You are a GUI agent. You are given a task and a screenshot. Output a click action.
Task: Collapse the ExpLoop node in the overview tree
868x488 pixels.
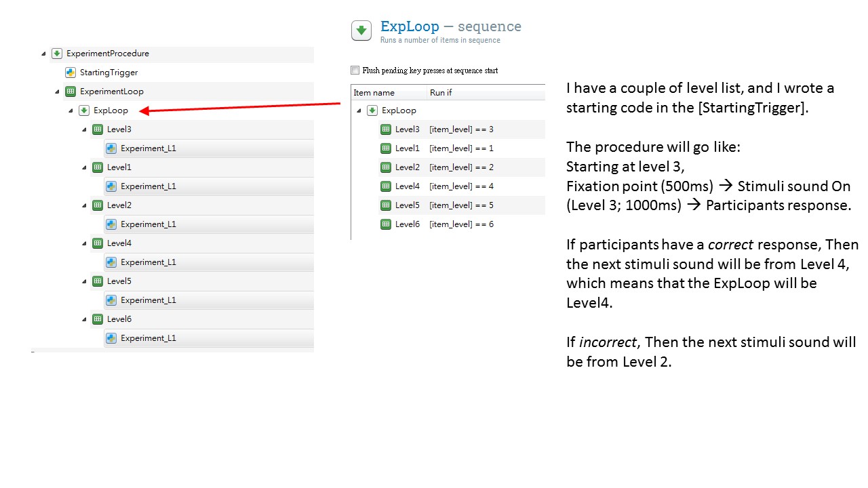[71, 110]
